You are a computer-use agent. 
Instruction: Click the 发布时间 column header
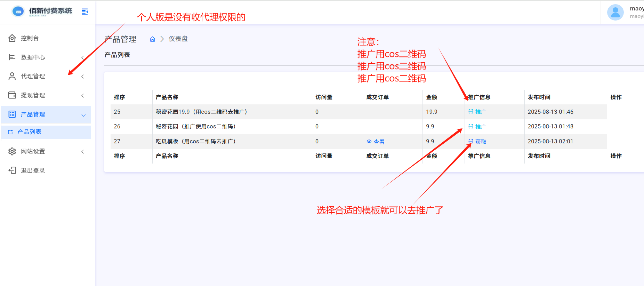(x=539, y=97)
